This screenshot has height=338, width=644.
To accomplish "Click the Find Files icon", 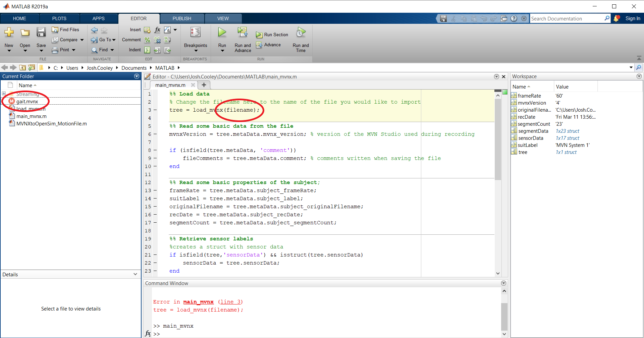I will [65, 30].
